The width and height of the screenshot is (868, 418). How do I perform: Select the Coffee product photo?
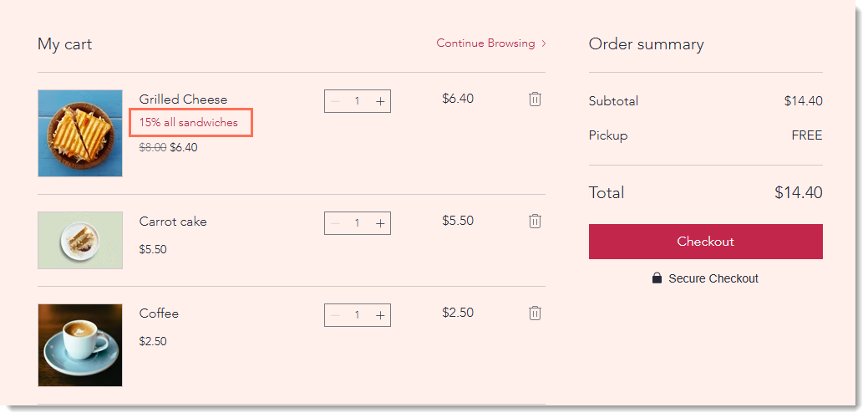pyautogui.click(x=80, y=344)
